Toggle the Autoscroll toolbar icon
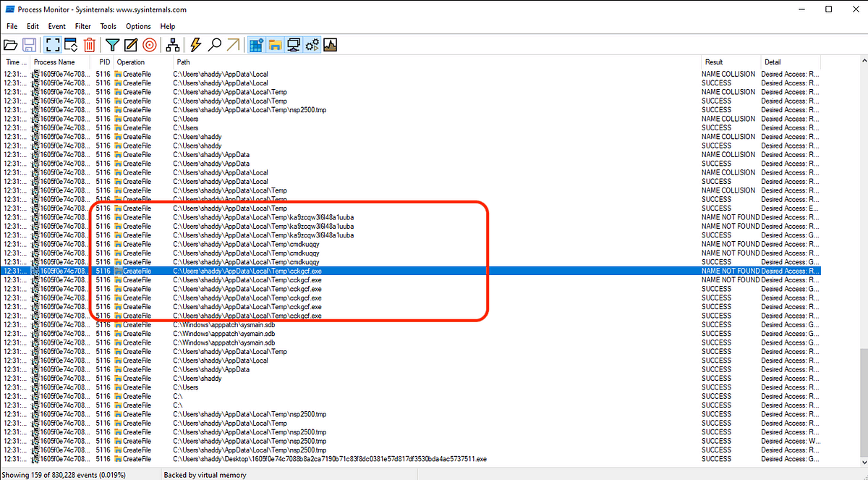This screenshot has height=480, width=868. (x=71, y=45)
